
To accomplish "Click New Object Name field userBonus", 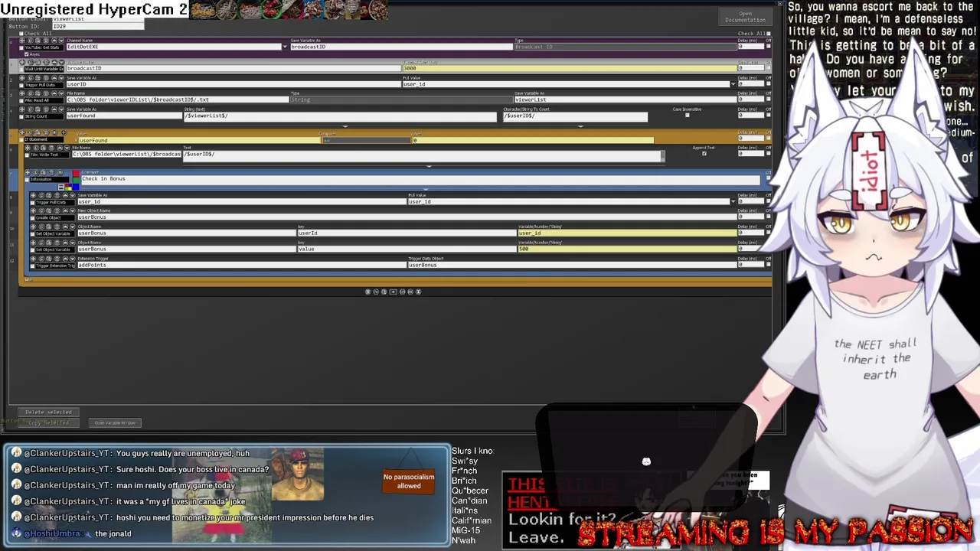I will tap(406, 217).
